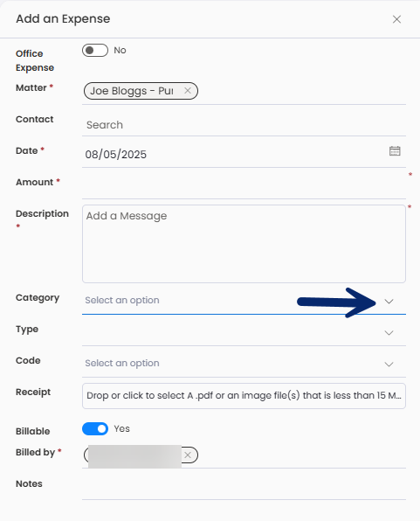Viewport: 420px width, 521px height.
Task: Open the Code dropdown chevron
Action: pos(389,365)
